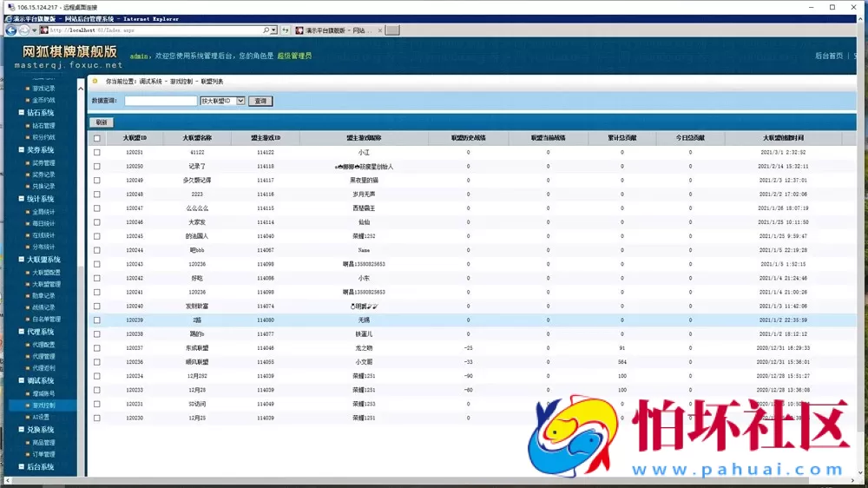Check the row for alliance 120247
868x488 pixels.
pos(97,208)
